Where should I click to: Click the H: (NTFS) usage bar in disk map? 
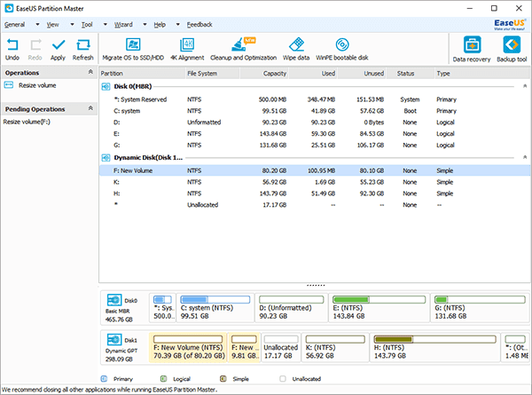[x=435, y=339]
